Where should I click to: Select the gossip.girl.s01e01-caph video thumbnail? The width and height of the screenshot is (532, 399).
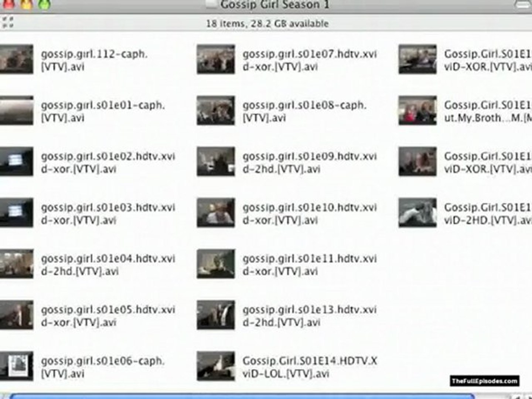[16, 110]
